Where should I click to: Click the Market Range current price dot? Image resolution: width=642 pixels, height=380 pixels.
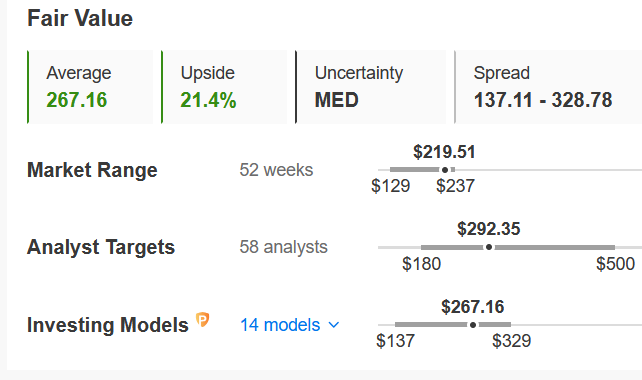(445, 170)
